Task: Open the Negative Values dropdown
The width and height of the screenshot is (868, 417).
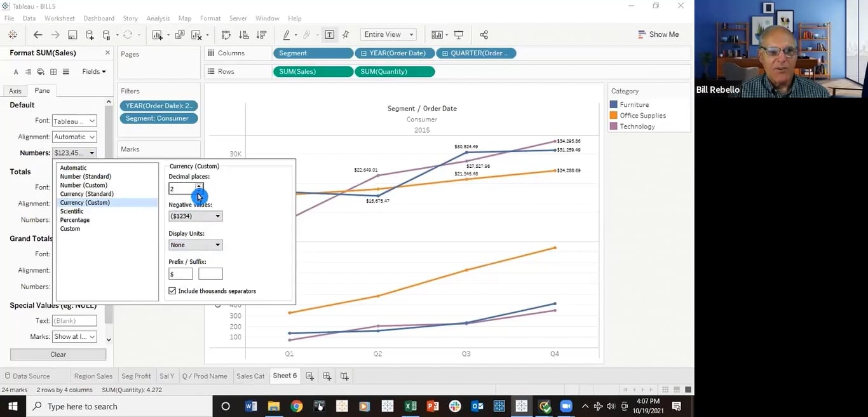Action: pos(195,216)
